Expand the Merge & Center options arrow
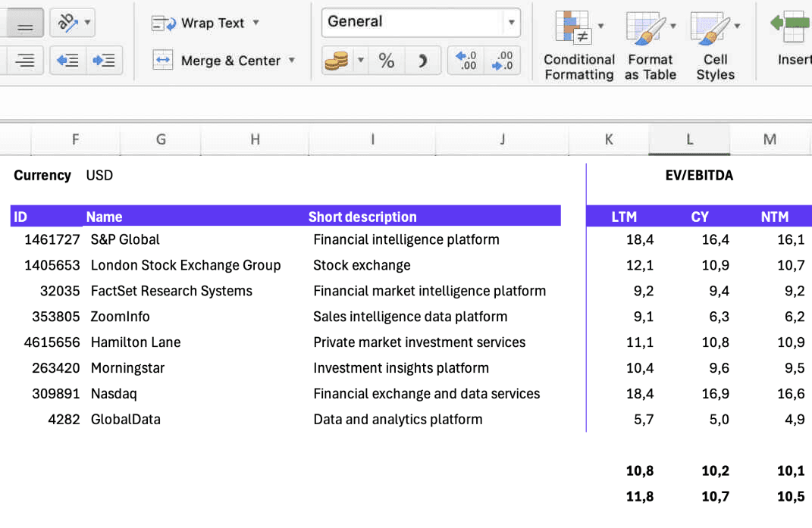This screenshot has width=812, height=528. coord(292,61)
